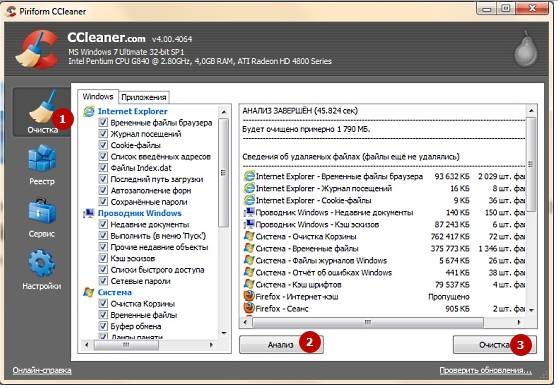Toggle Сетевые пароли checkbox
558x388 pixels.
[103, 281]
